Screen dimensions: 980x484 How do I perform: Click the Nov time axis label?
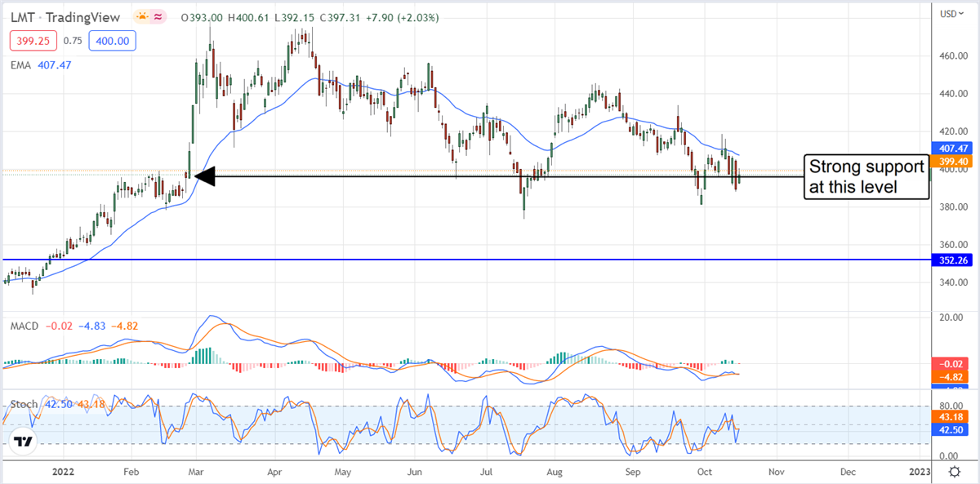777,472
